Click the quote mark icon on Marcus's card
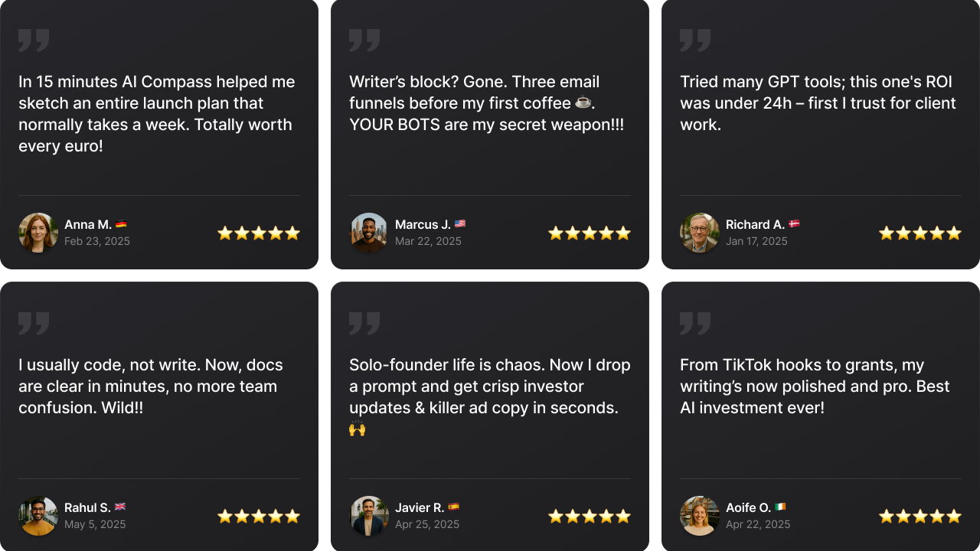 364,41
